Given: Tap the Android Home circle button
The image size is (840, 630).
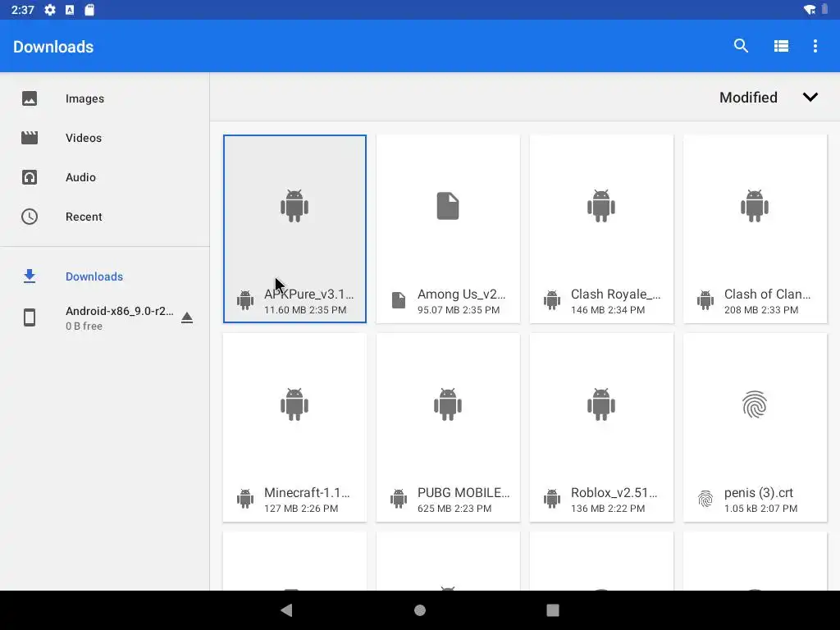Looking at the screenshot, I should [x=420, y=610].
